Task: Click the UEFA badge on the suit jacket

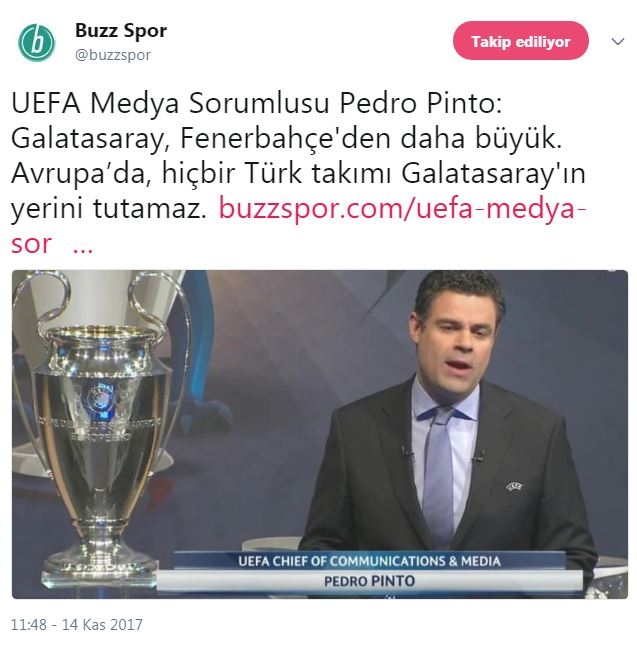Action: tap(514, 487)
